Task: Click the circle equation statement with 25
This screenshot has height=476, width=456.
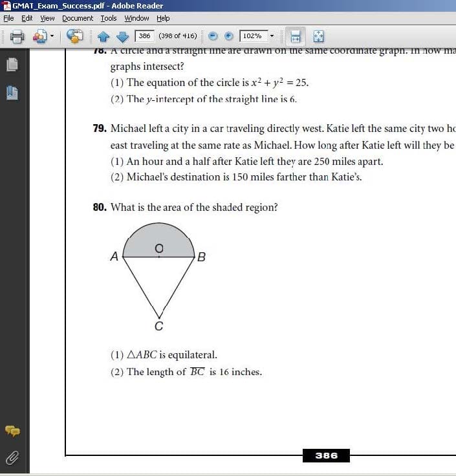Action: click(x=217, y=83)
